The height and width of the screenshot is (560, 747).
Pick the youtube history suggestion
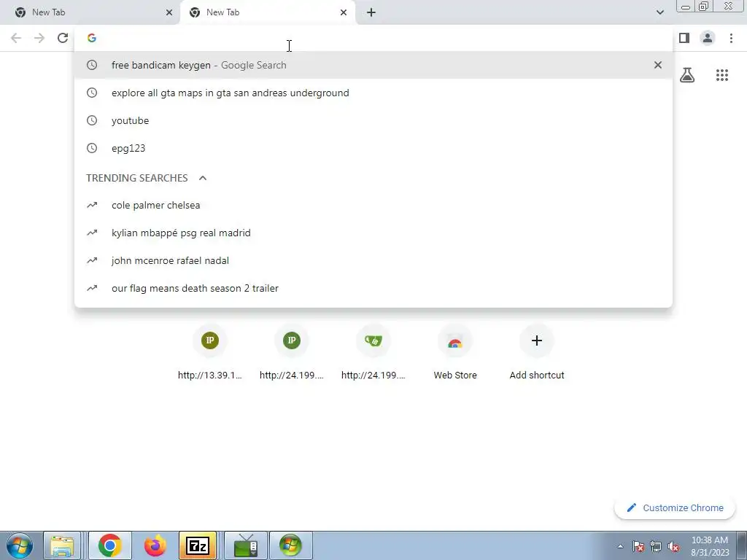[373, 120]
